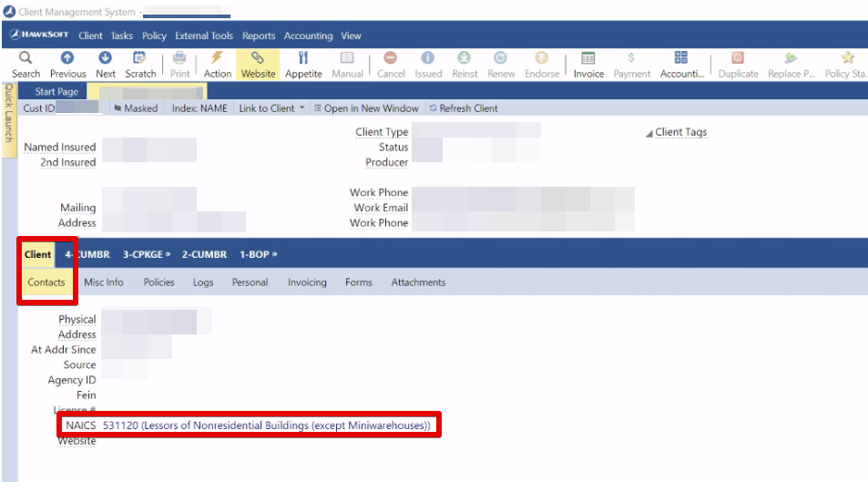Click the Cancel policy icon
868x482 pixels.
point(390,57)
